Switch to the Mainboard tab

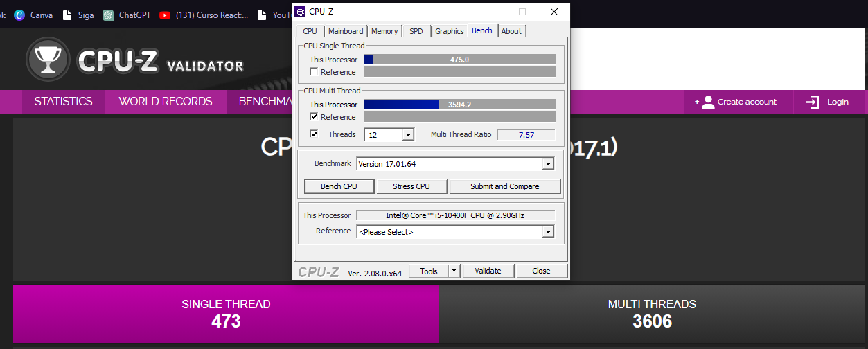click(345, 31)
